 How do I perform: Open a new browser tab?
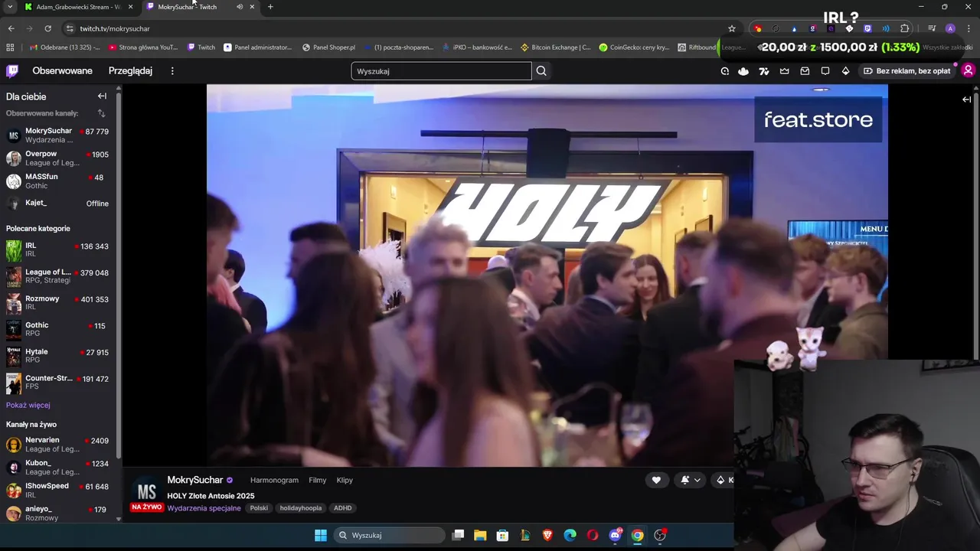pyautogui.click(x=270, y=7)
